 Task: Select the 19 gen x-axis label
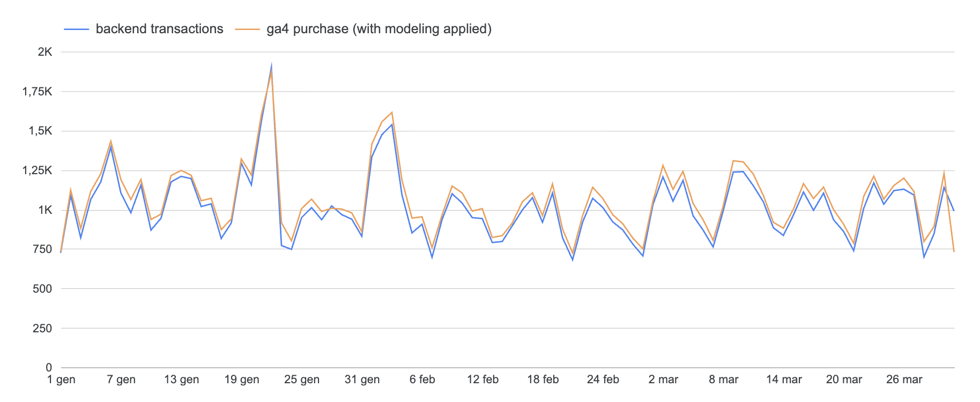(242, 379)
